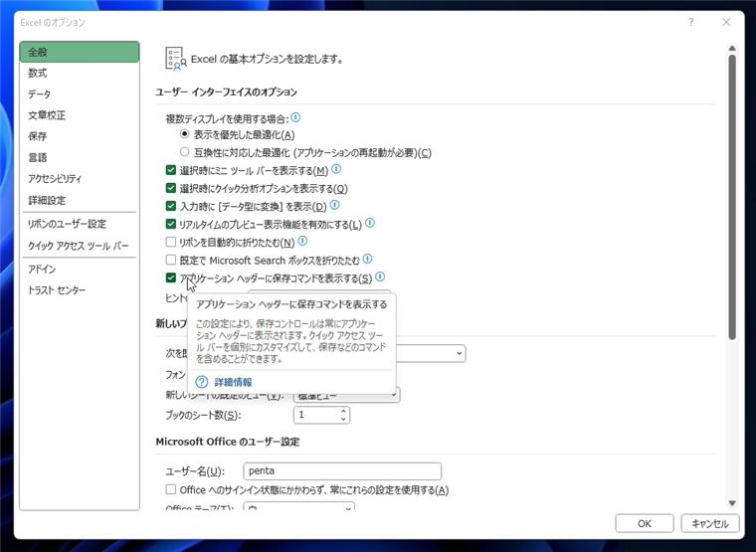Uncheck アプリケーション ヘッダーに保存コマンドを表示する
This screenshot has height=552, width=756.
coord(171,277)
